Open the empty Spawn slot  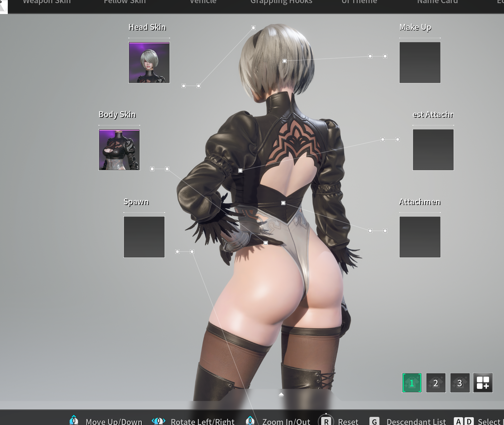pyautogui.click(x=144, y=237)
